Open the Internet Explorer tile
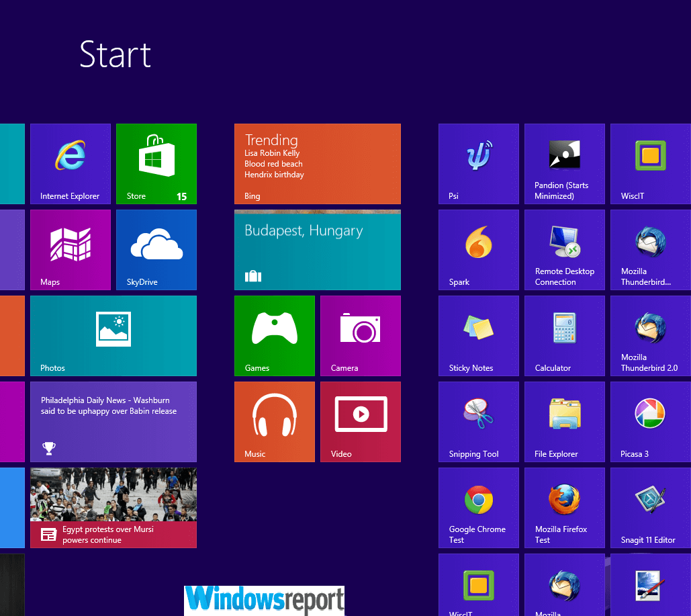The height and width of the screenshot is (616, 691). point(71,164)
